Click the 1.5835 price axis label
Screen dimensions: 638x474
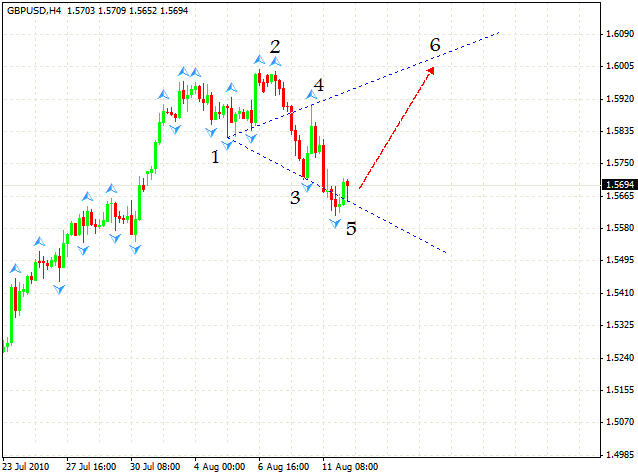pyautogui.click(x=620, y=131)
